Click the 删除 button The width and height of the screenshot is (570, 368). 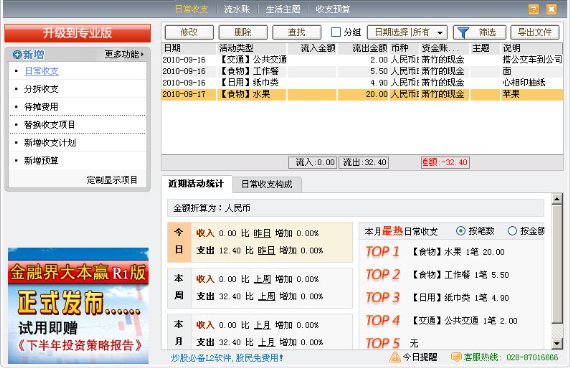pos(243,32)
